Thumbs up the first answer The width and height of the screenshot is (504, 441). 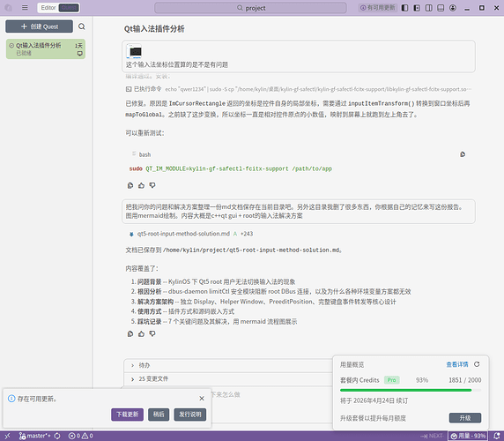tap(141, 185)
